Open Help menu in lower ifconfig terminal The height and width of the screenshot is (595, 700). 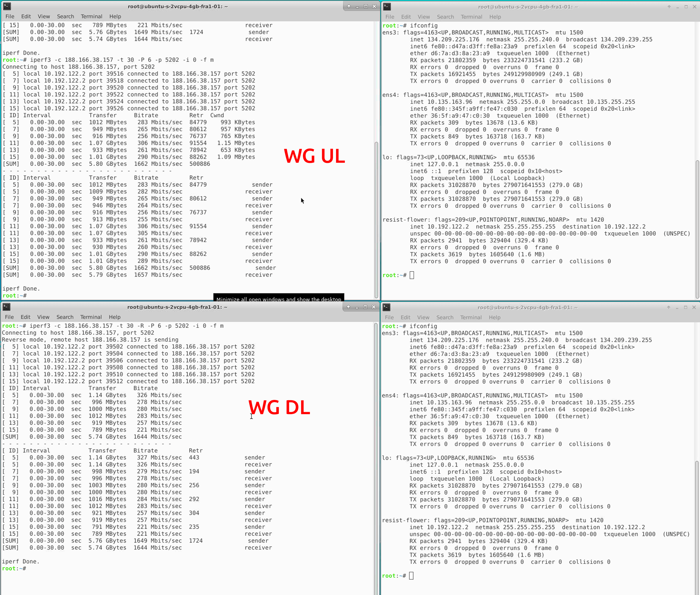tap(495, 317)
